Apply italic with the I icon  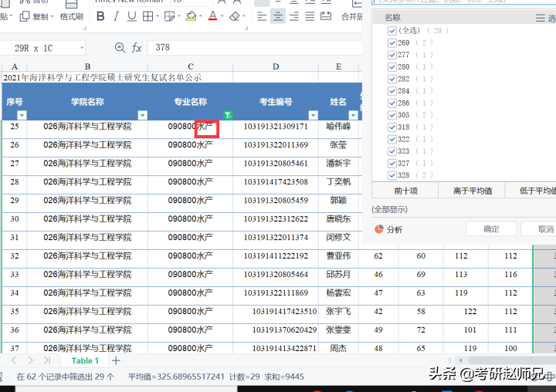pos(116,16)
